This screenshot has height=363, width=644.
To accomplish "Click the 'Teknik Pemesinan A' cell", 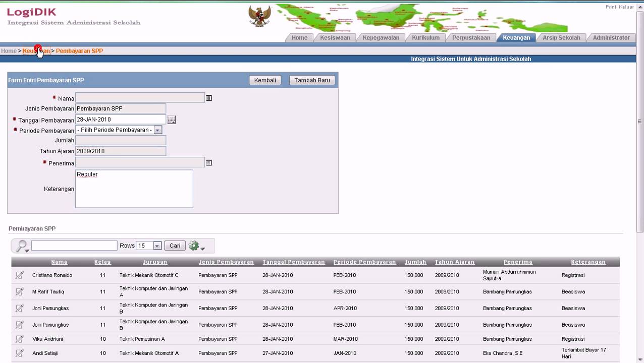I will (142, 339).
